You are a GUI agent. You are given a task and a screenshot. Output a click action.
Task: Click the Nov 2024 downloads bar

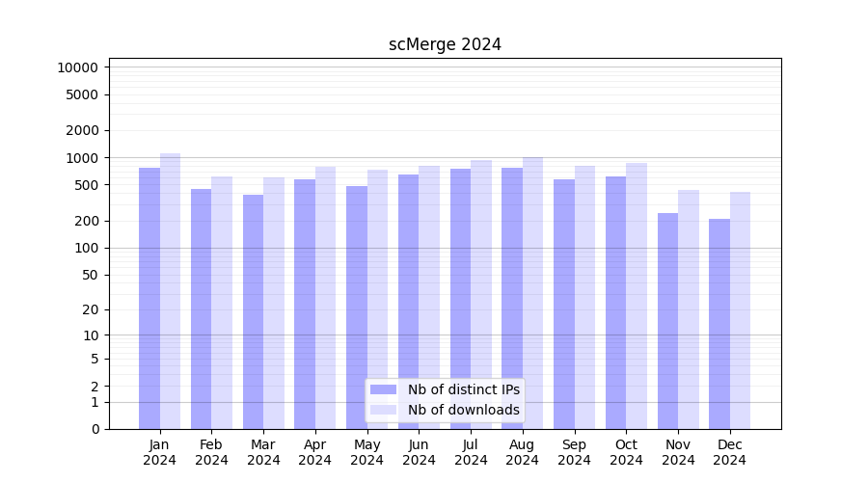(x=689, y=309)
